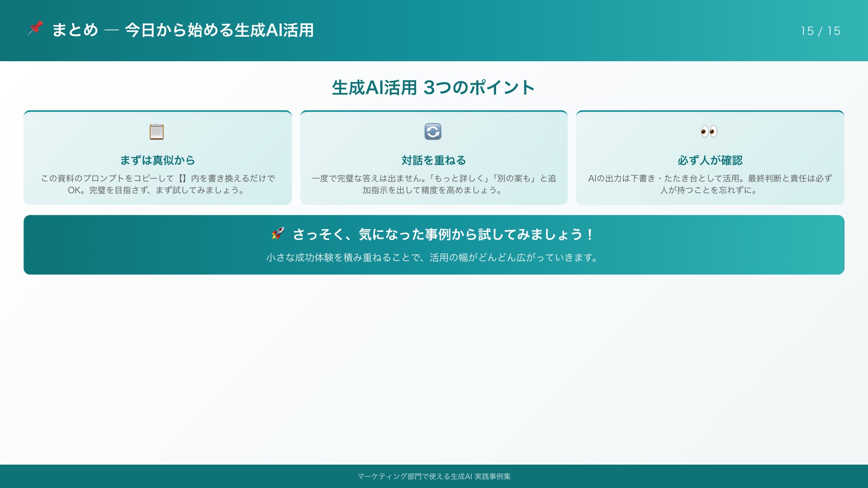Click the banner subtitle 小さな成功体験を積み重ねることで
Viewport: 868px width, 488px height.
click(x=433, y=257)
